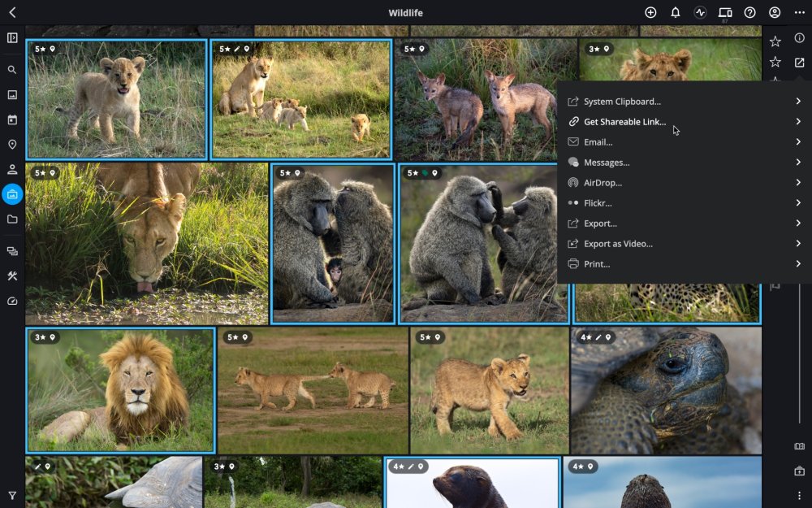Switch to the Calendar view icon

click(x=12, y=119)
